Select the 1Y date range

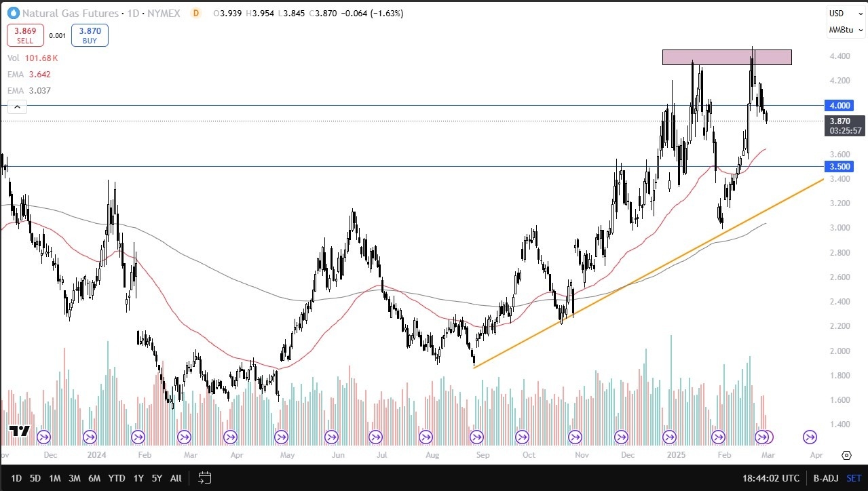(x=138, y=478)
